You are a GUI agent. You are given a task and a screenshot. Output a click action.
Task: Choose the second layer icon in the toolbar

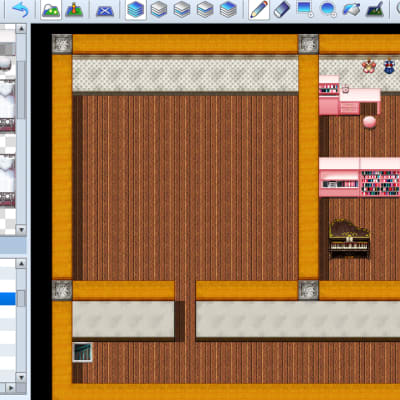coord(159,10)
